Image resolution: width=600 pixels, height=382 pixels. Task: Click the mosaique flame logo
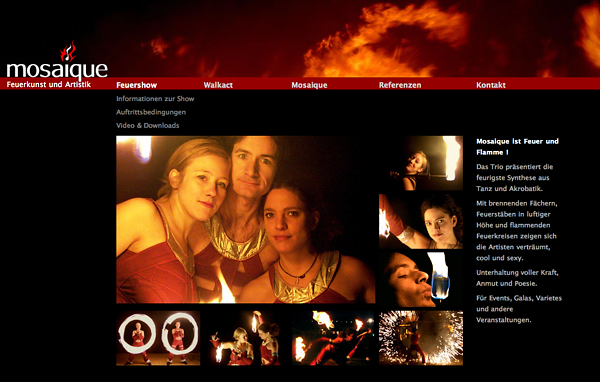57,62
